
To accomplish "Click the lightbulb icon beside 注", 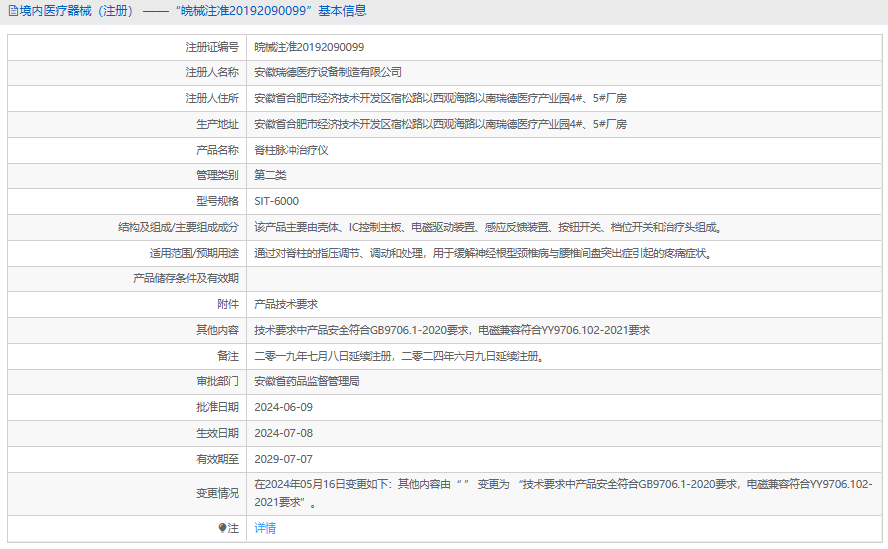I will pos(222,528).
